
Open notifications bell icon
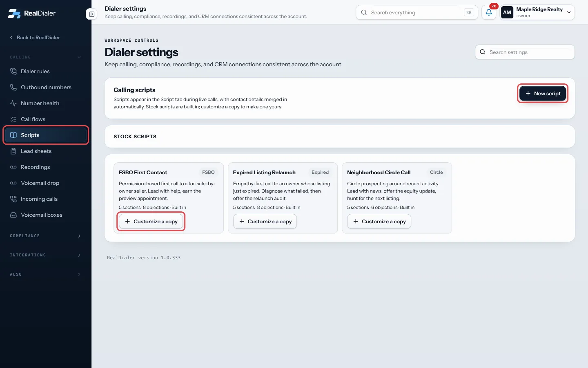coord(489,12)
